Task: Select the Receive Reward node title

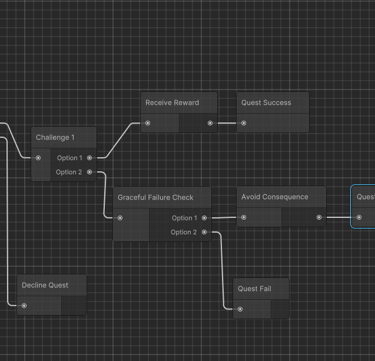Action: point(172,103)
